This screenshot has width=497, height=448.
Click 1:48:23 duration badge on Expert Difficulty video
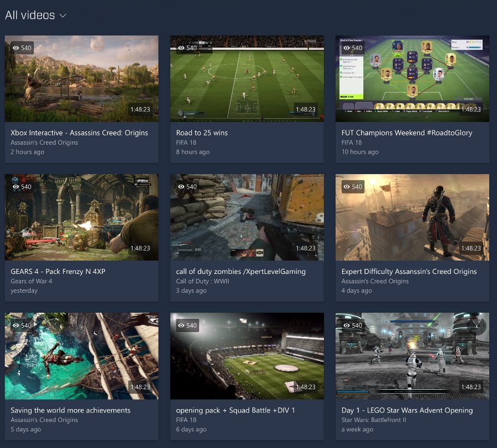click(471, 248)
